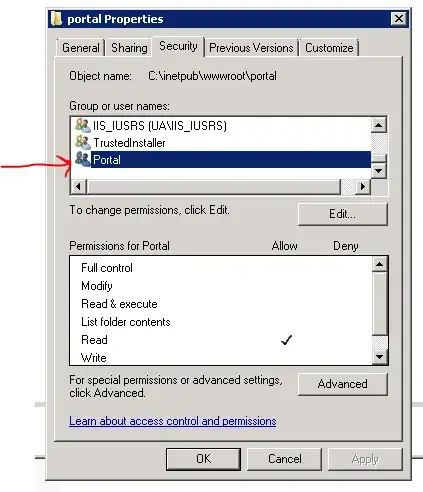Click the Allow checkmark for Read
Screen dimensions: 423x492
(x=286, y=340)
